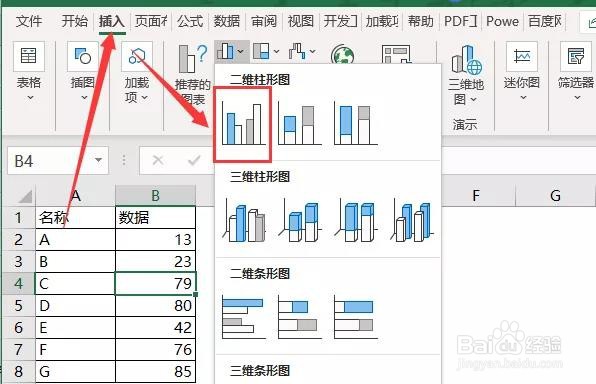Pick the 2D 100% stacked bar chart
The height and width of the screenshot is (384, 596).
(355, 317)
